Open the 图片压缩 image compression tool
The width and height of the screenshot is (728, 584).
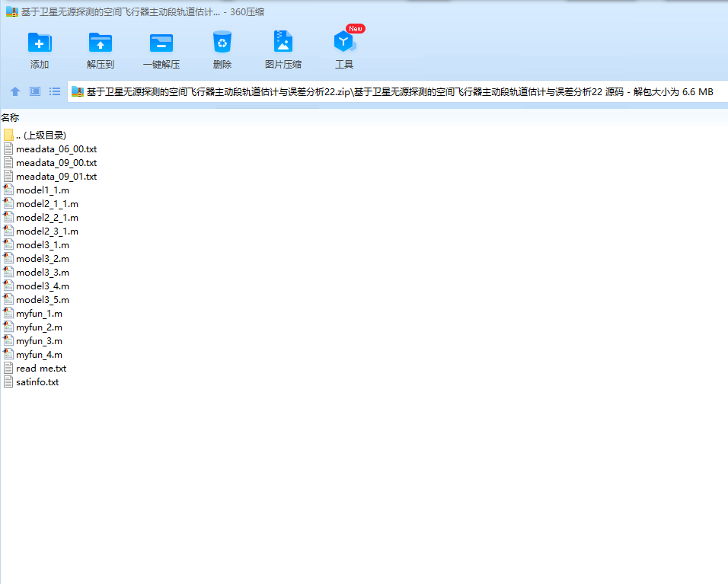tap(283, 42)
